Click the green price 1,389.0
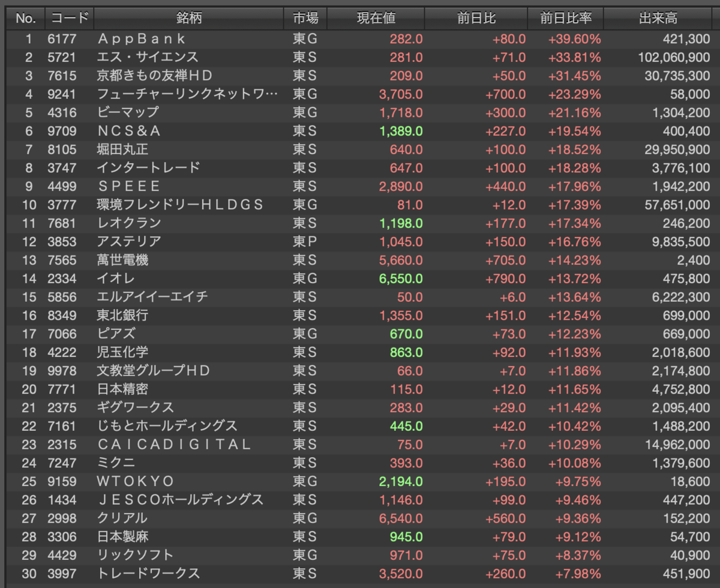This screenshot has height=588, width=720. click(401, 131)
